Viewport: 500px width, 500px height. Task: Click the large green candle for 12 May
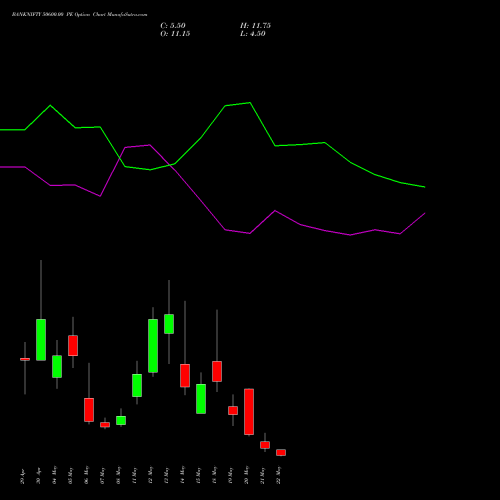click(153, 346)
